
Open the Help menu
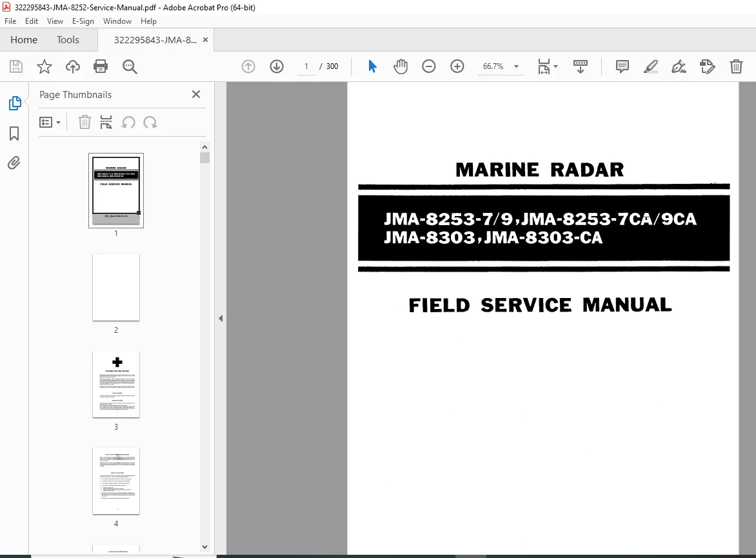[148, 21]
